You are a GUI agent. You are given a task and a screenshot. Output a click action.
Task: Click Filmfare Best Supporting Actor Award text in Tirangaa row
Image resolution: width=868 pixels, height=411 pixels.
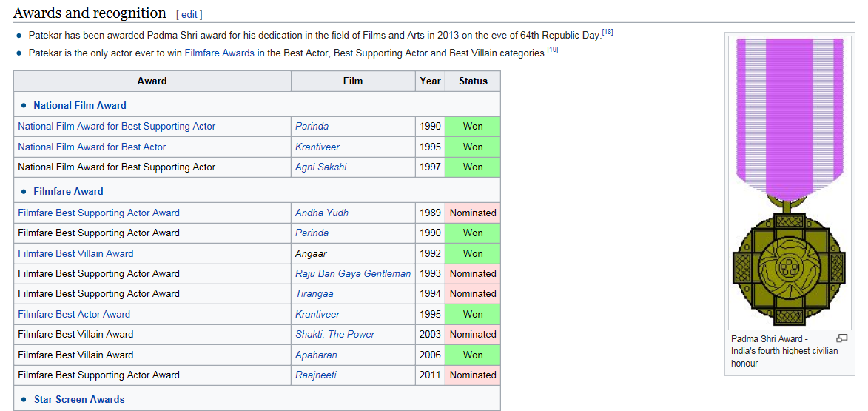tap(98, 293)
